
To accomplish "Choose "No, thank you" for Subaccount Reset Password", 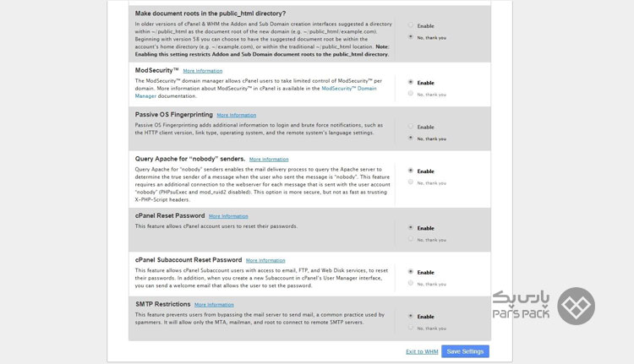I will pyautogui.click(x=410, y=283).
